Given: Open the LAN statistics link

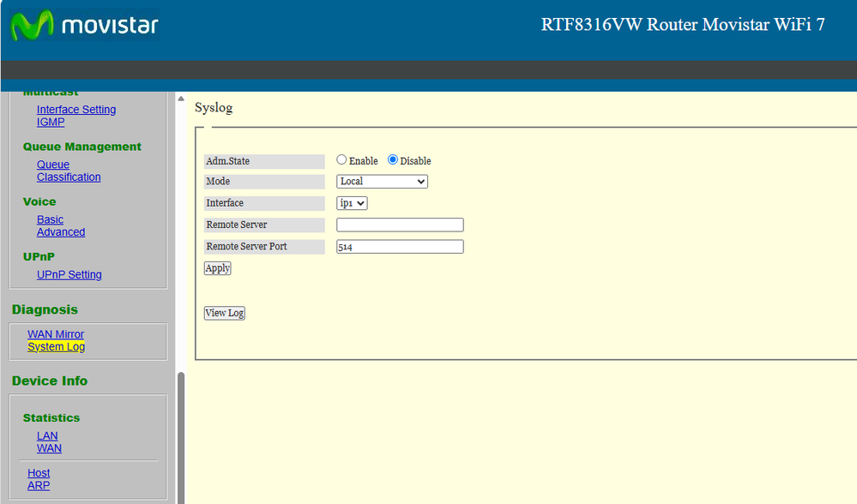Looking at the screenshot, I should pyautogui.click(x=47, y=436).
